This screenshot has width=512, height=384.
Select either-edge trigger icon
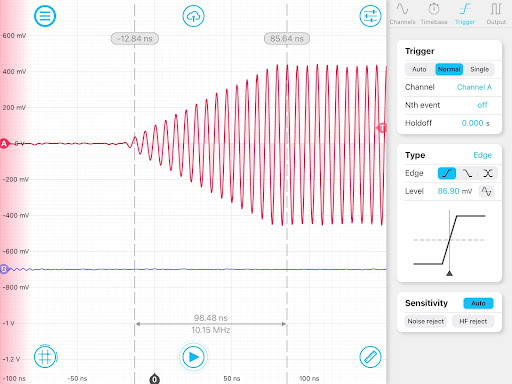click(487, 173)
